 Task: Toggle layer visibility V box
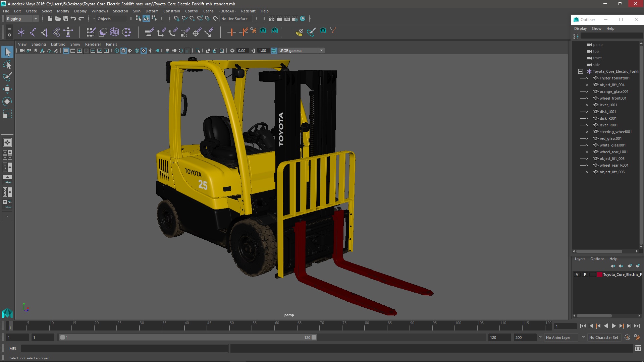pyautogui.click(x=577, y=275)
